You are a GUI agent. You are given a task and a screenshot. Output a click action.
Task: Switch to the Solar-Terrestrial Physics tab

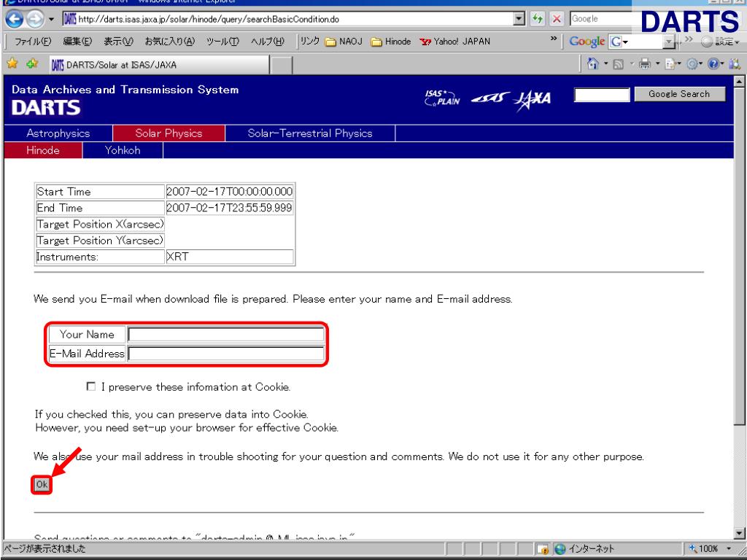[310, 133]
